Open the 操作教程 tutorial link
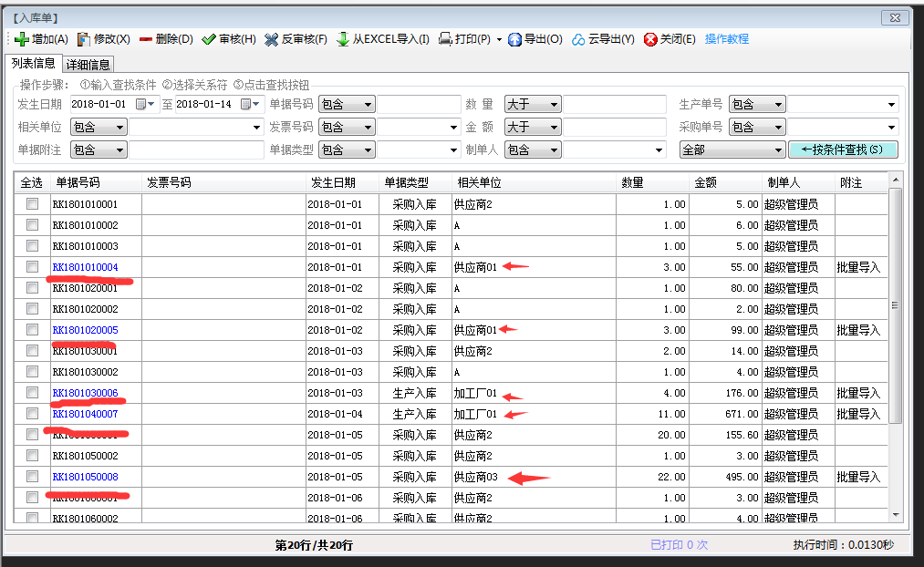 click(727, 39)
